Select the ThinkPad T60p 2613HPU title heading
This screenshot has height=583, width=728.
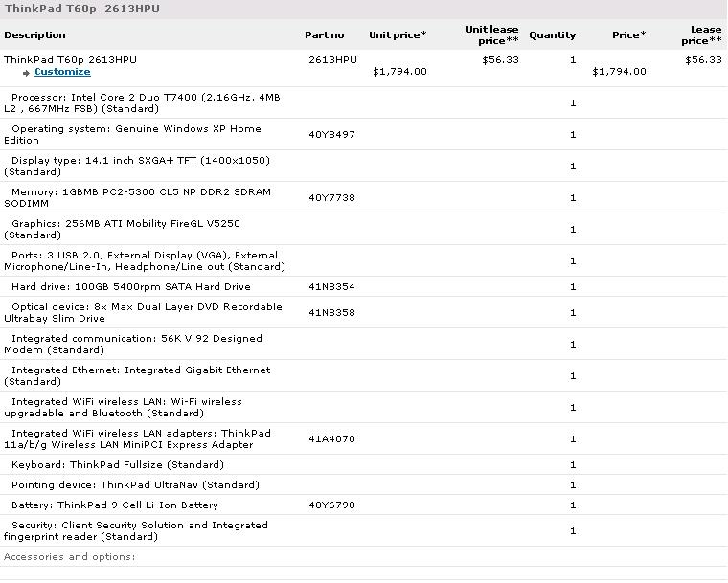coord(82,9)
